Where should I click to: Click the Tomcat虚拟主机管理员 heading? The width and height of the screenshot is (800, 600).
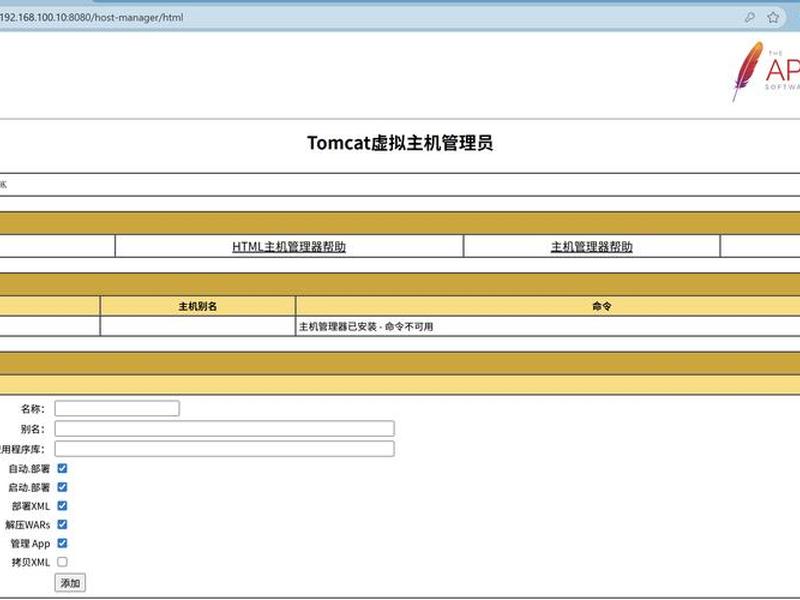tap(400, 143)
